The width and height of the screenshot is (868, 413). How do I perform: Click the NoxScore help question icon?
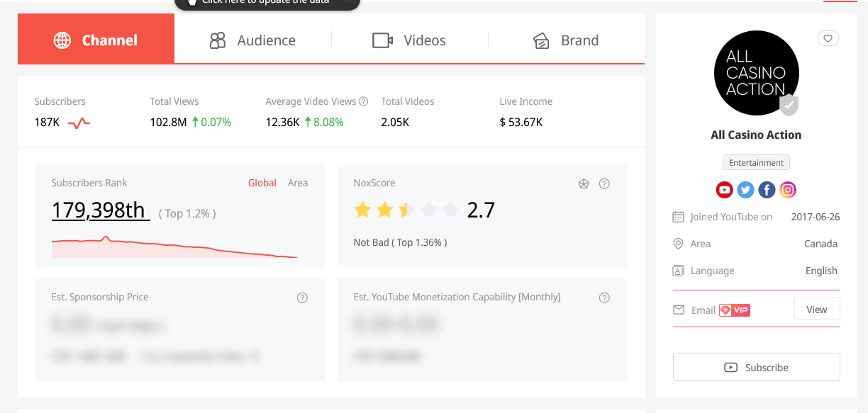(x=604, y=183)
